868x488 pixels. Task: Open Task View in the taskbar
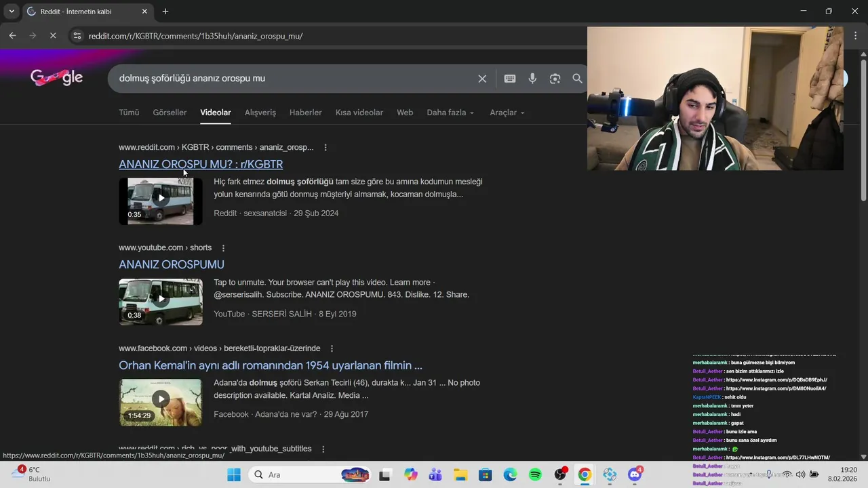point(385,474)
